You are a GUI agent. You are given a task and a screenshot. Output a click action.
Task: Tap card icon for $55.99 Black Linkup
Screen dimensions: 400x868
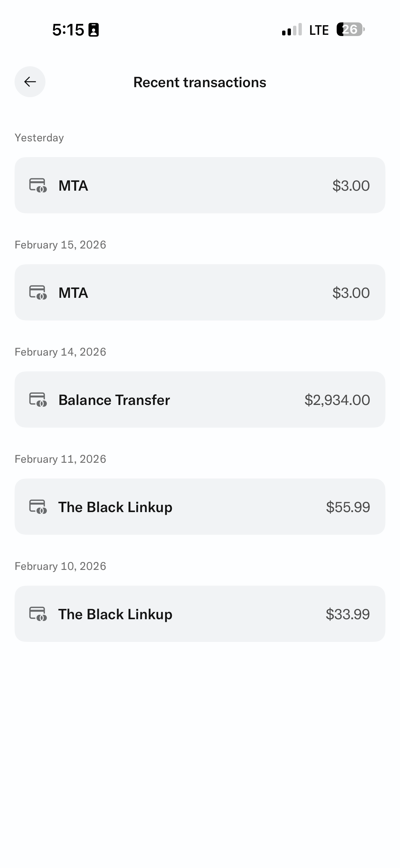click(x=38, y=507)
